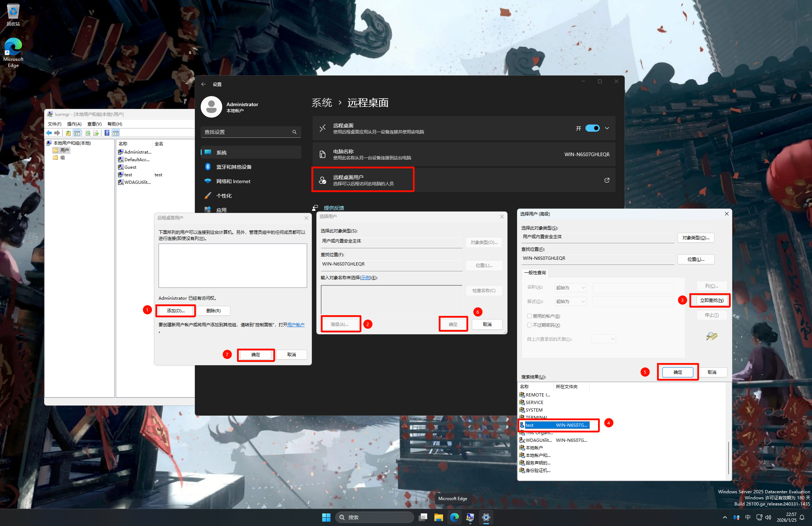
Task: Open the 查看(V) menu
Action: [x=94, y=124]
